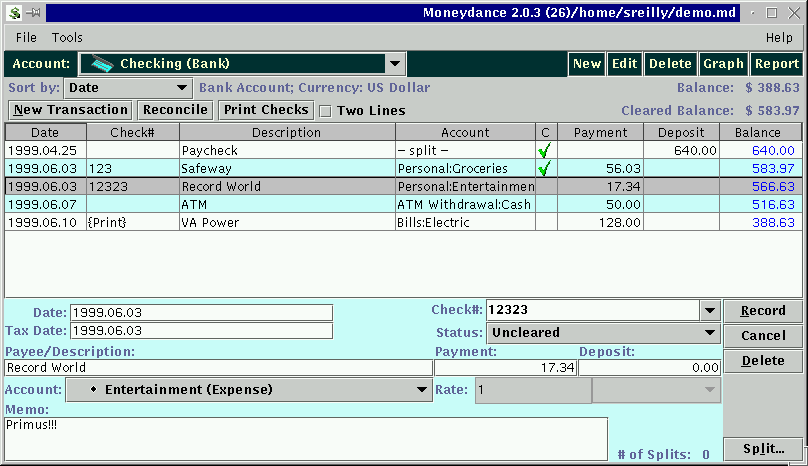The height and width of the screenshot is (466, 808).
Task: Click the C column header
Action: click(x=546, y=132)
